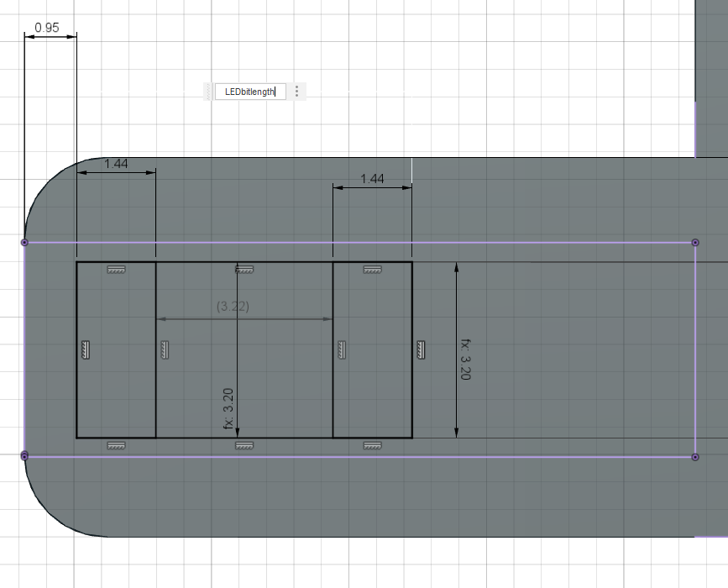728x588 pixels.
Task: Select the fx: 3.20 dimension right of the rectangles
Action: click(x=466, y=359)
